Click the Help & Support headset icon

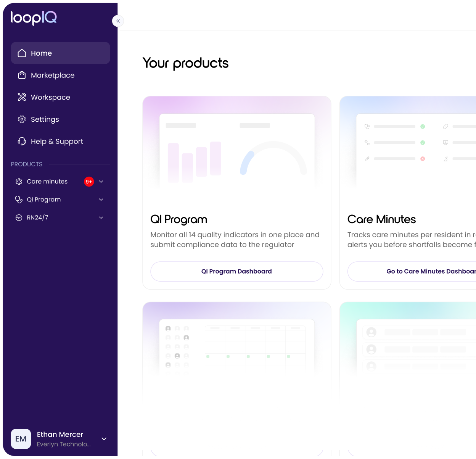pos(22,142)
